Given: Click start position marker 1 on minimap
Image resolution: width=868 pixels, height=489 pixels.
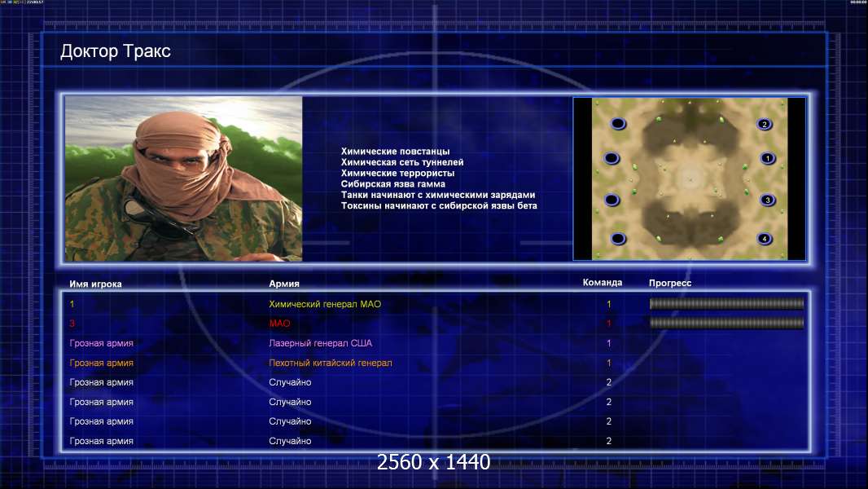Looking at the screenshot, I should 767,158.
